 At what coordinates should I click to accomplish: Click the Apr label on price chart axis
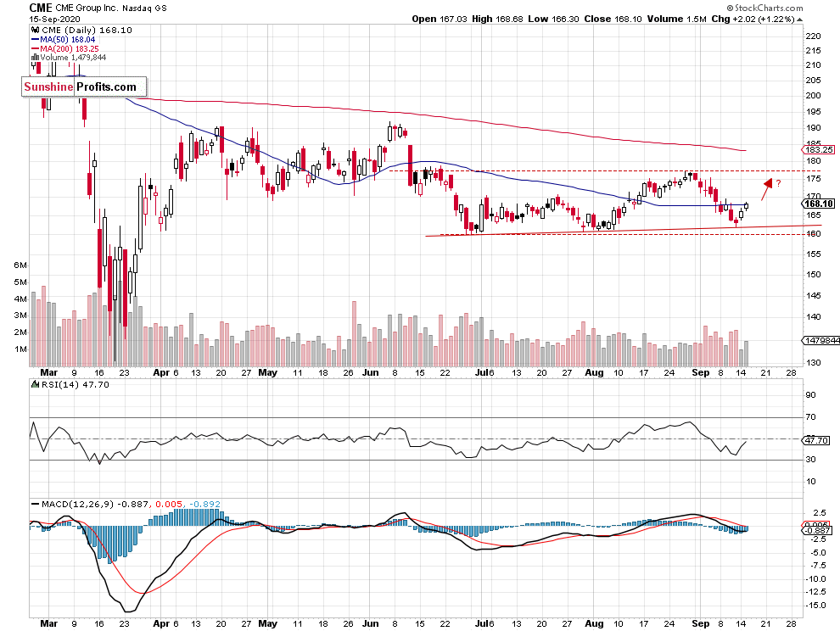[161, 372]
